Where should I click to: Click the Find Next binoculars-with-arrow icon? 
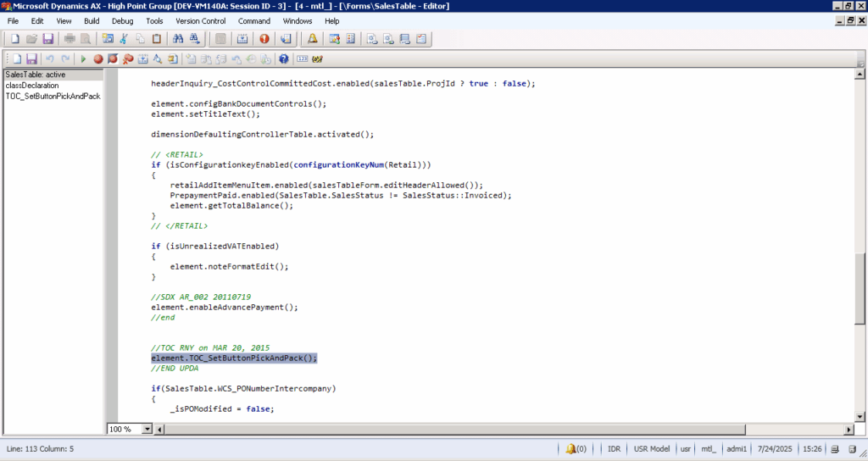pyautogui.click(x=194, y=39)
